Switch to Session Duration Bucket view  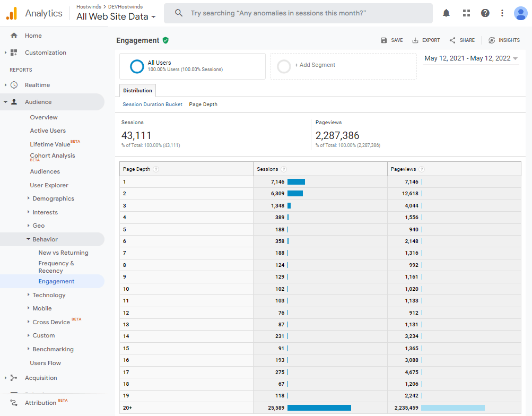click(152, 105)
